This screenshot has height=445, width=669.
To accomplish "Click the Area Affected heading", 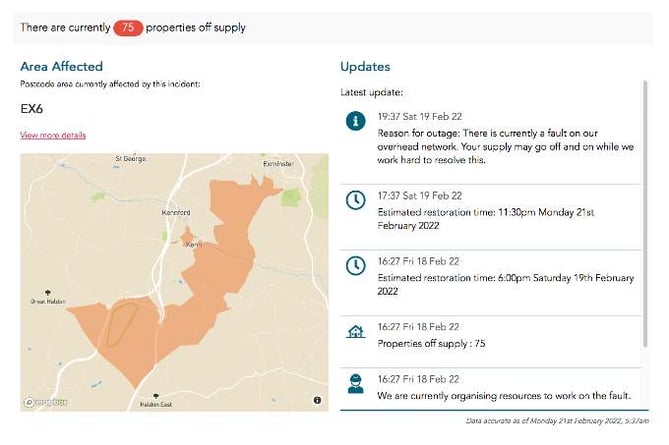I will tap(61, 67).
